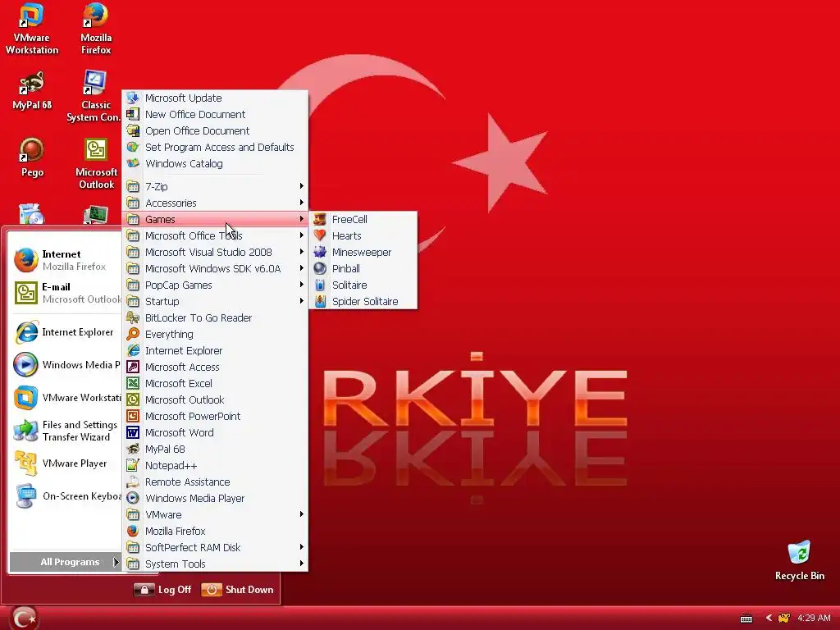
Task: Launch Mozilla Firefox desktop icon
Action: (96, 30)
